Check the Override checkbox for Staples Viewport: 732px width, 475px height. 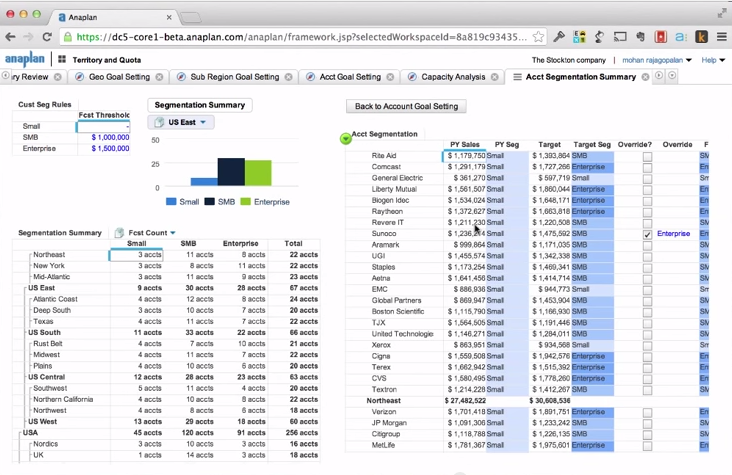coord(647,268)
